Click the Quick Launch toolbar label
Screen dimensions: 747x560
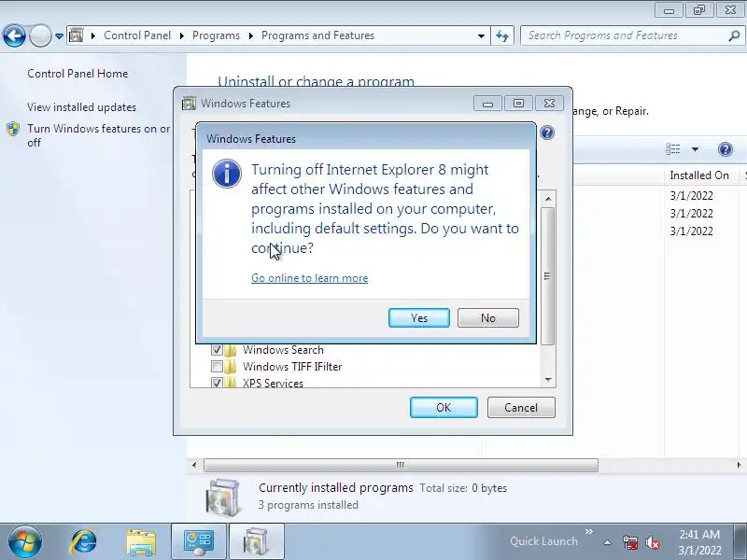tap(543, 541)
